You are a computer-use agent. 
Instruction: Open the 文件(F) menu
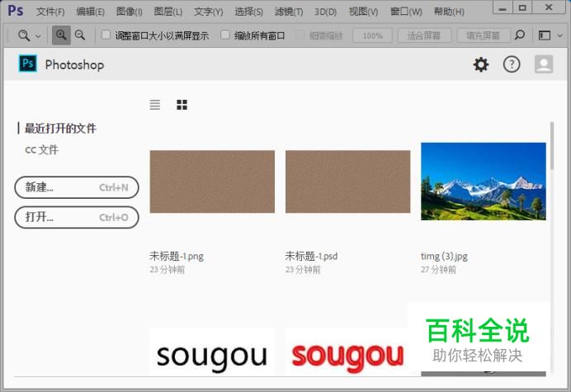(50, 12)
